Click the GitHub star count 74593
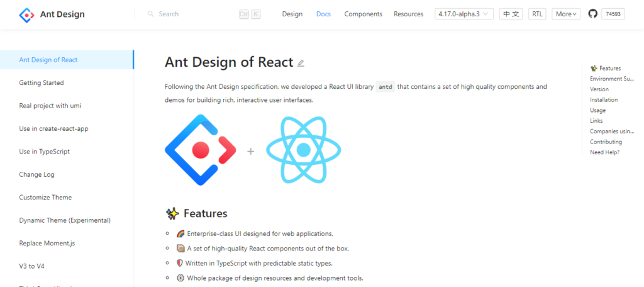This screenshot has height=287, width=644. pos(613,14)
